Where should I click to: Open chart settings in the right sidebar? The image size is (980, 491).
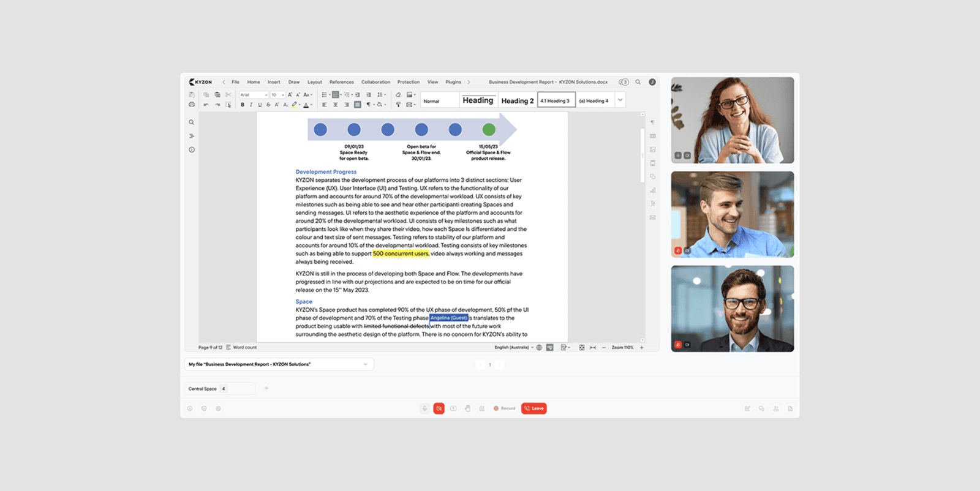point(653,190)
